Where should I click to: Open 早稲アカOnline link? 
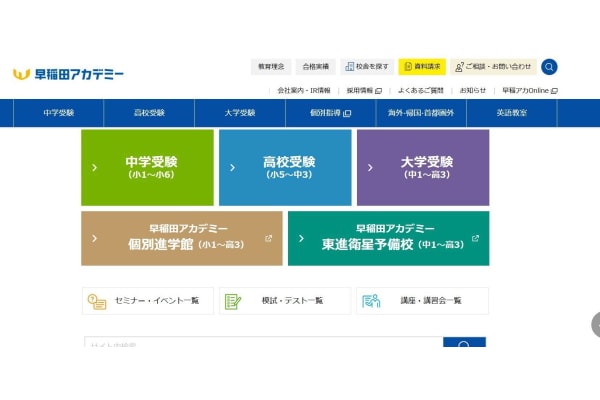click(x=530, y=91)
